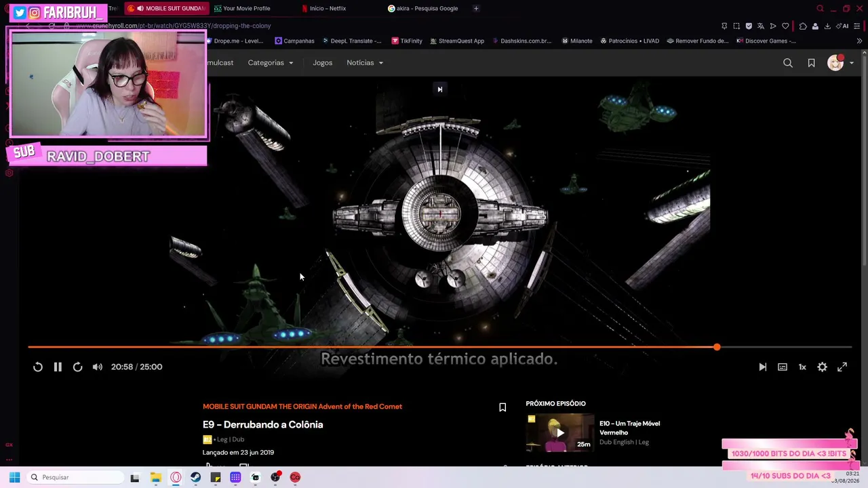Click the send/flow arrow icon
This screenshot has width=868, height=488.
(773, 26)
